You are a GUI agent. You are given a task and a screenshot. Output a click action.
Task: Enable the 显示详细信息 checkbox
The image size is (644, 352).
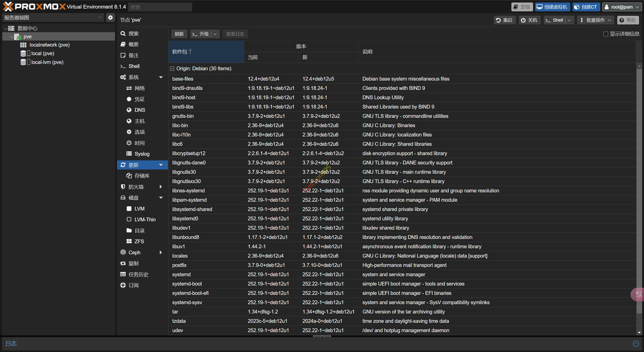606,34
